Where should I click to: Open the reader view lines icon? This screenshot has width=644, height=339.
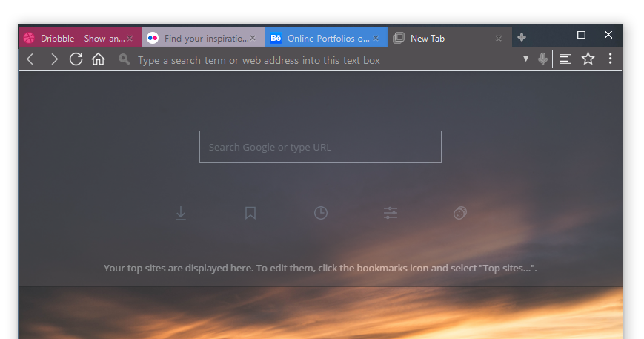pos(565,59)
